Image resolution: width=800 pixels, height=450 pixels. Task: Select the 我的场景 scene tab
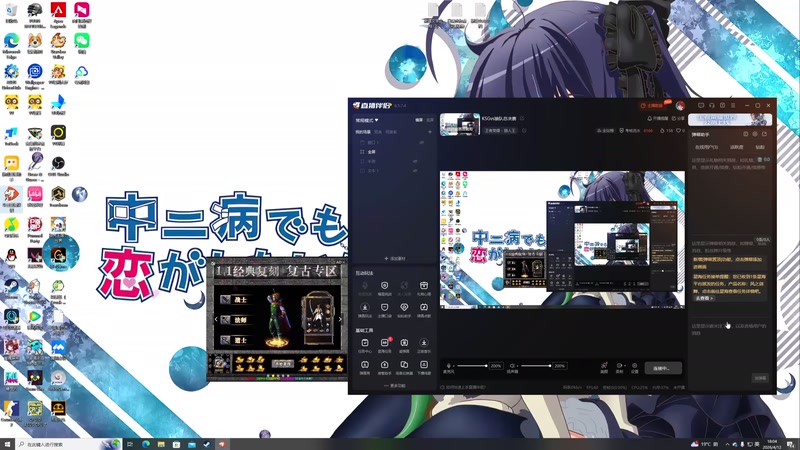[363, 132]
